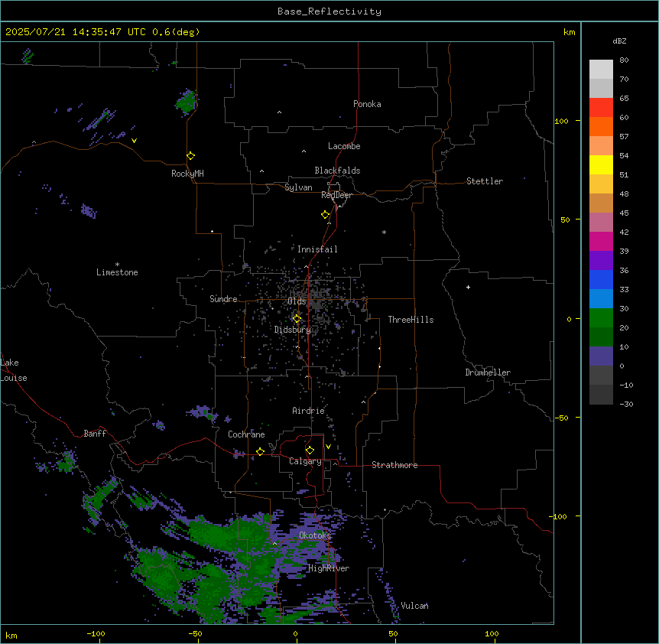
Task: Select the Lacombe city label
Action: (344, 146)
